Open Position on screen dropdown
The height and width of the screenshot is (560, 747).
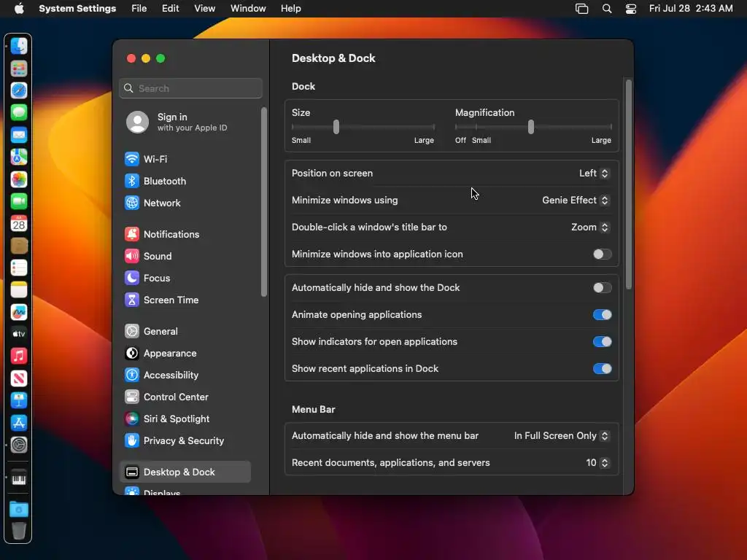pos(594,174)
